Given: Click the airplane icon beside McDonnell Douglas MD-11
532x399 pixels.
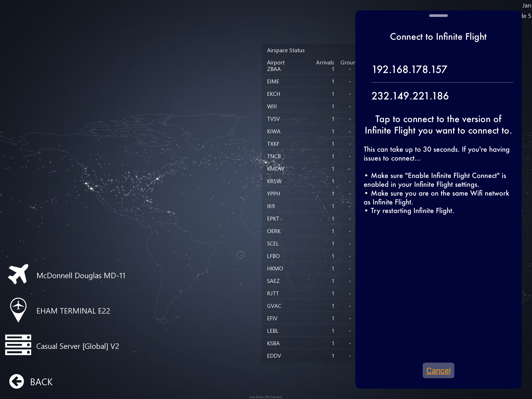Looking at the screenshot, I should (x=18, y=274).
